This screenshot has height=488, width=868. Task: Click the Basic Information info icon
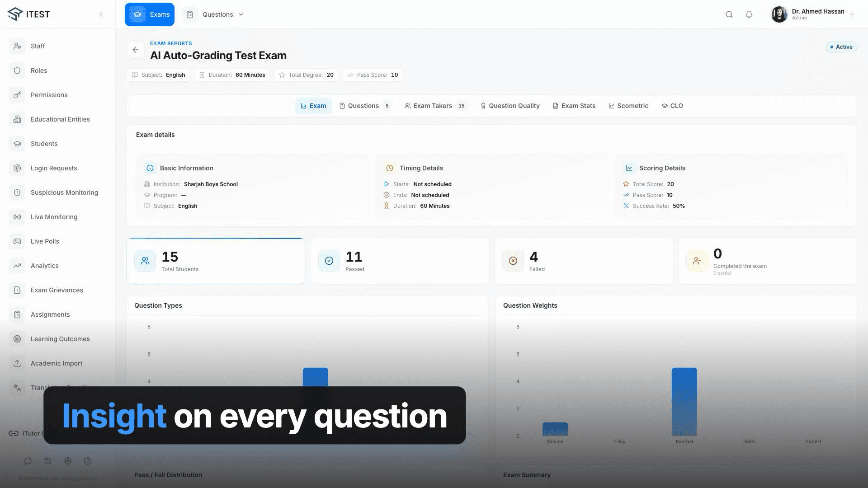click(x=150, y=168)
